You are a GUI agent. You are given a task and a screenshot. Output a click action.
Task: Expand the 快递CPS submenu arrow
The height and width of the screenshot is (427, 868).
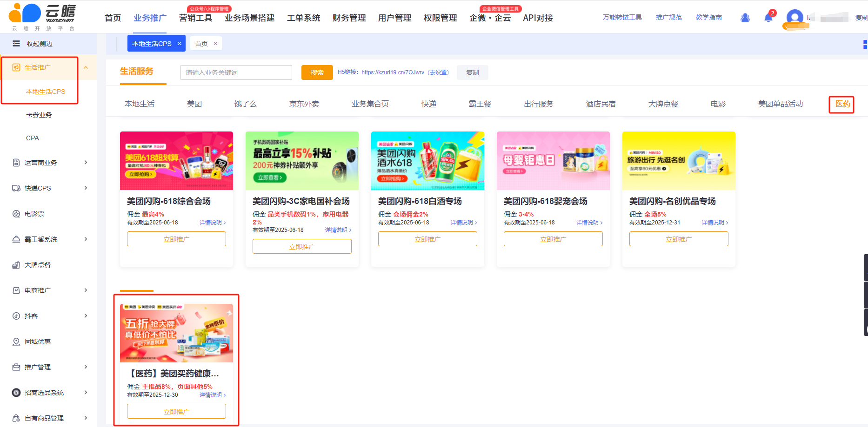click(x=86, y=188)
